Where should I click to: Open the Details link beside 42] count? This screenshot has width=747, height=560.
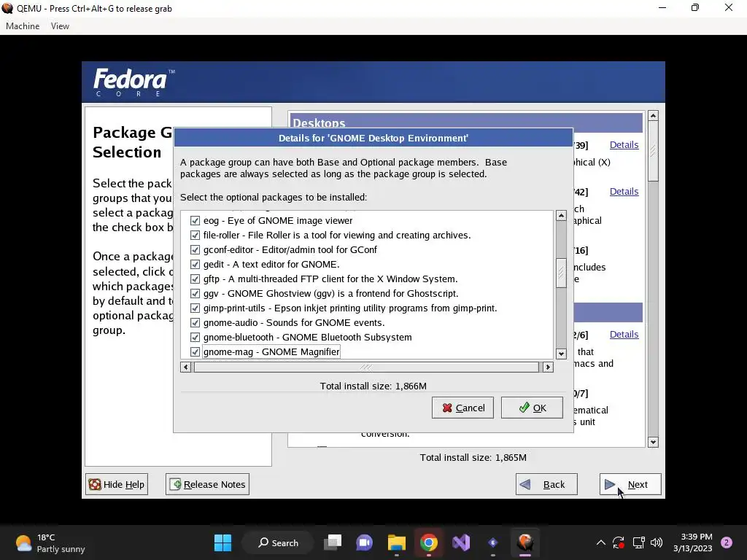click(x=624, y=192)
